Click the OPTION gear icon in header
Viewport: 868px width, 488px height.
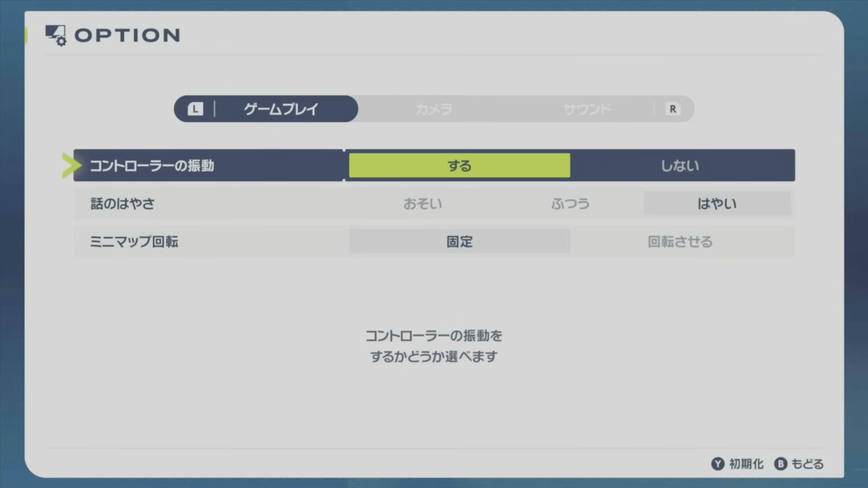tap(56, 35)
